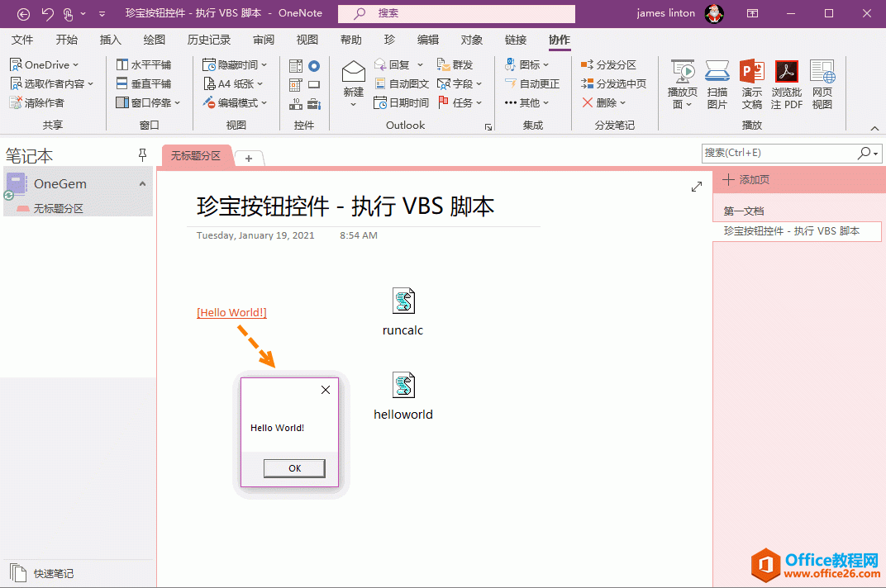This screenshot has width=886, height=588.
Task: Click the add section plus tab
Action: (249, 159)
